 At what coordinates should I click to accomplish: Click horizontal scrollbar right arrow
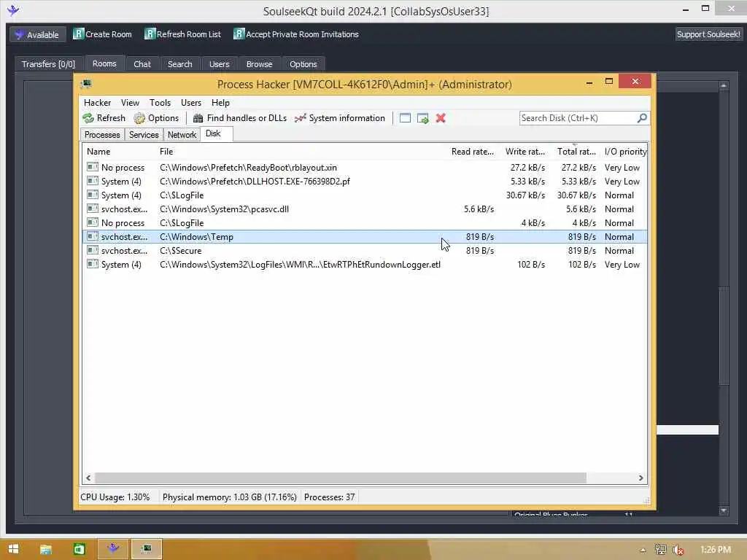(x=640, y=478)
